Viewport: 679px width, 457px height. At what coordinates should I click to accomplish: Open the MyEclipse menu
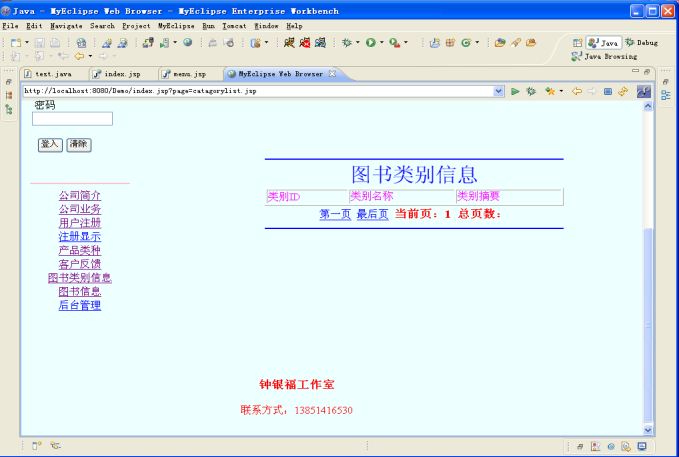[x=176, y=26]
